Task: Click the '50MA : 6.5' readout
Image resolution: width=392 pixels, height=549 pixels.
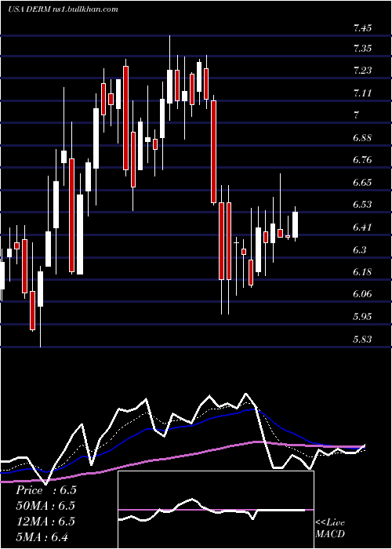Action: [x=45, y=506]
